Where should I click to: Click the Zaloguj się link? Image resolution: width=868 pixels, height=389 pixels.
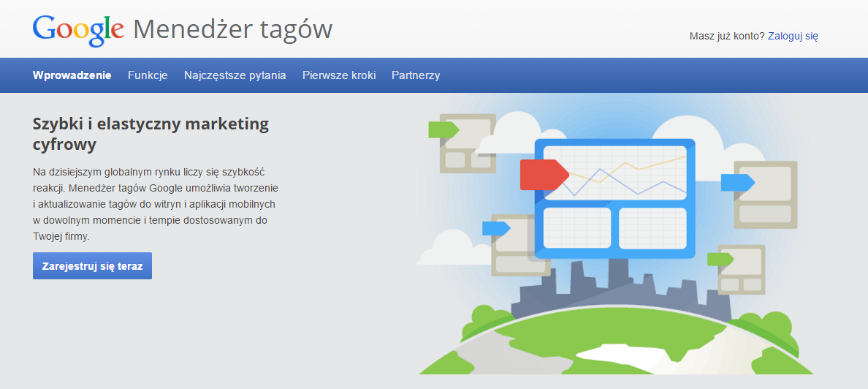pyautogui.click(x=793, y=37)
